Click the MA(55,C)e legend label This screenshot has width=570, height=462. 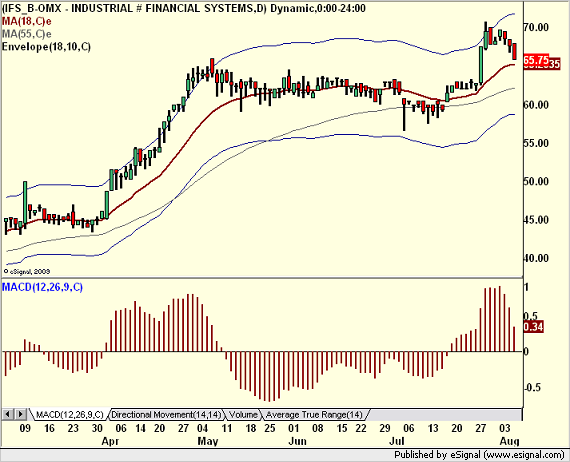click(x=27, y=34)
